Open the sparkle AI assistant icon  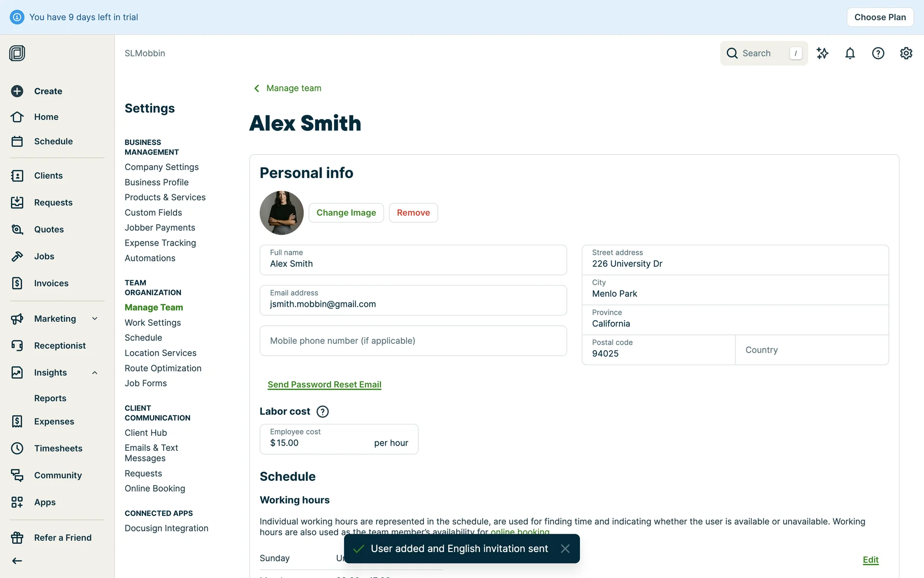pos(822,53)
